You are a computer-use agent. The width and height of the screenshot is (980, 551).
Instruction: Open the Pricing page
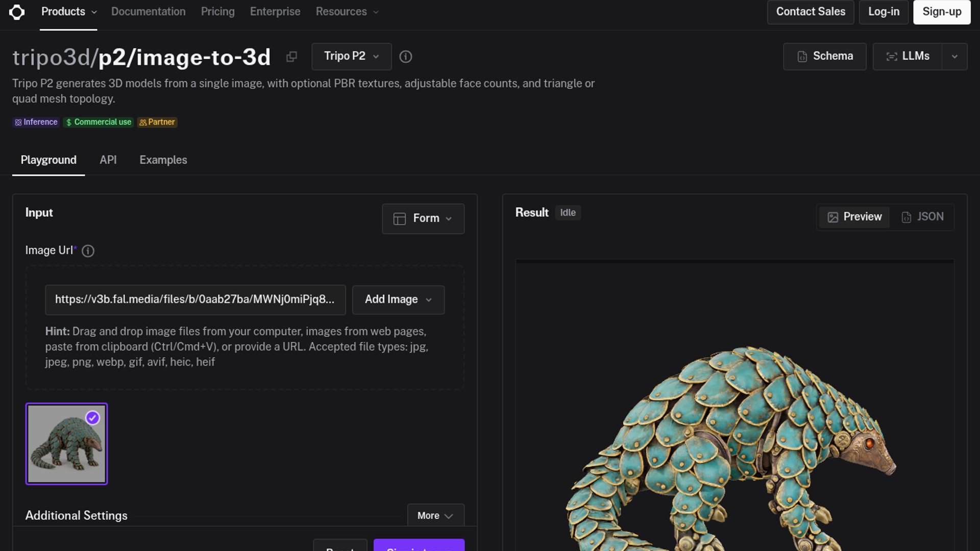218,12
